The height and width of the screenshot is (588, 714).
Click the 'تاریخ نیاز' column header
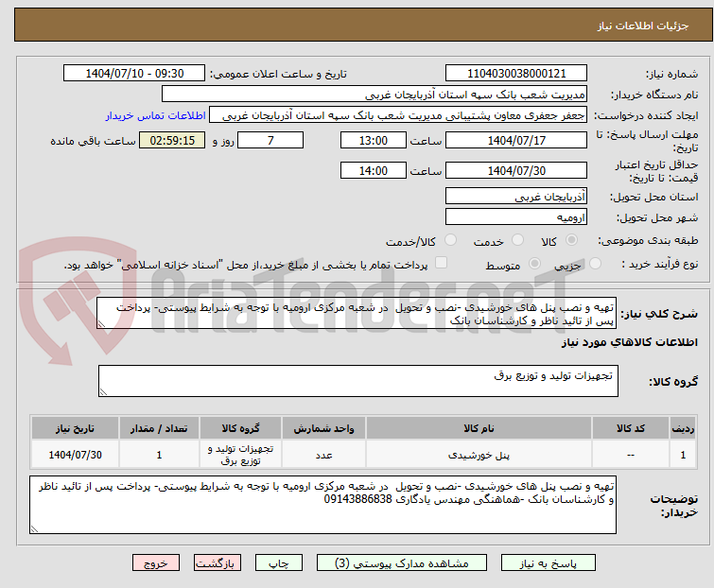pyautogui.click(x=75, y=428)
